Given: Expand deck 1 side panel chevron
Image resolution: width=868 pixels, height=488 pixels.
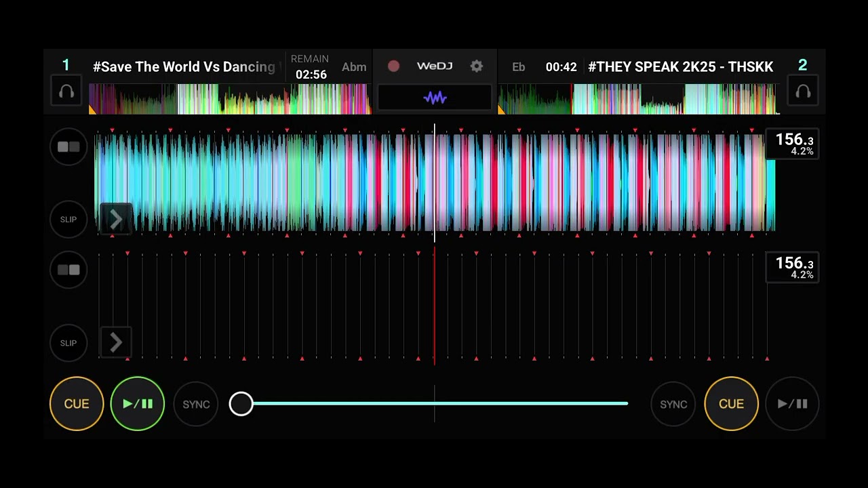Looking at the screenshot, I should tap(115, 219).
